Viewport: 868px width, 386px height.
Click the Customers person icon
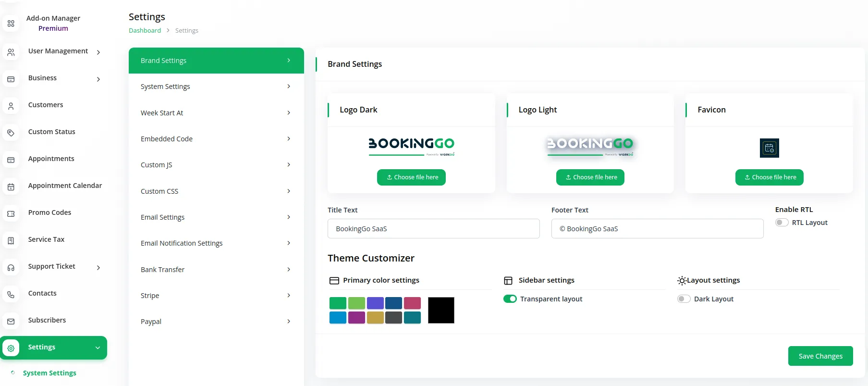point(11,106)
